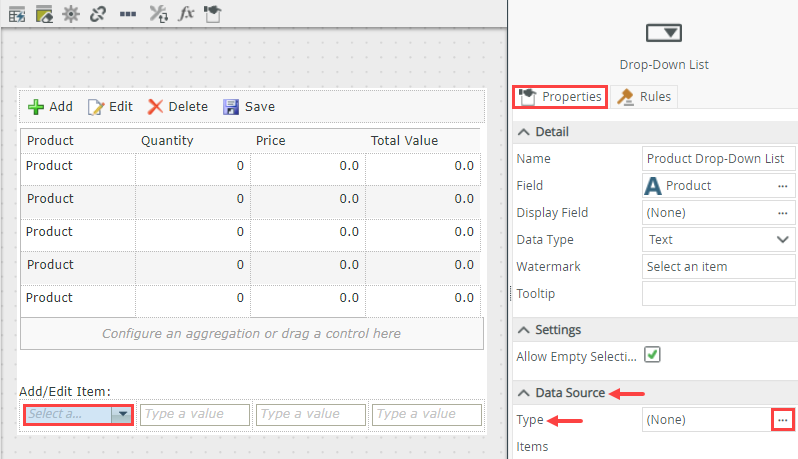This screenshot has height=459, width=798.
Task: Click the Edit pencil icon in list toolbar
Action: tap(96, 107)
